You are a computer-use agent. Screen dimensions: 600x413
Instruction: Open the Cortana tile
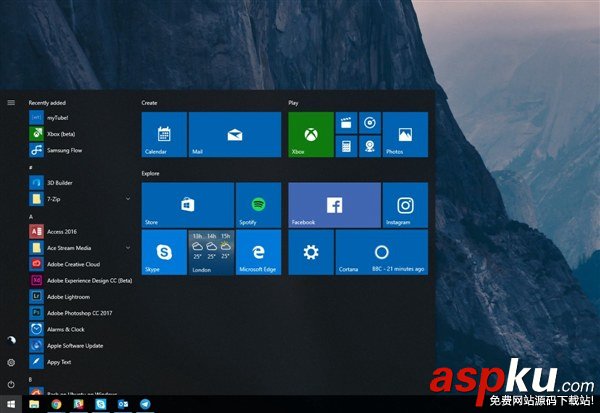(x=382, y=252)
